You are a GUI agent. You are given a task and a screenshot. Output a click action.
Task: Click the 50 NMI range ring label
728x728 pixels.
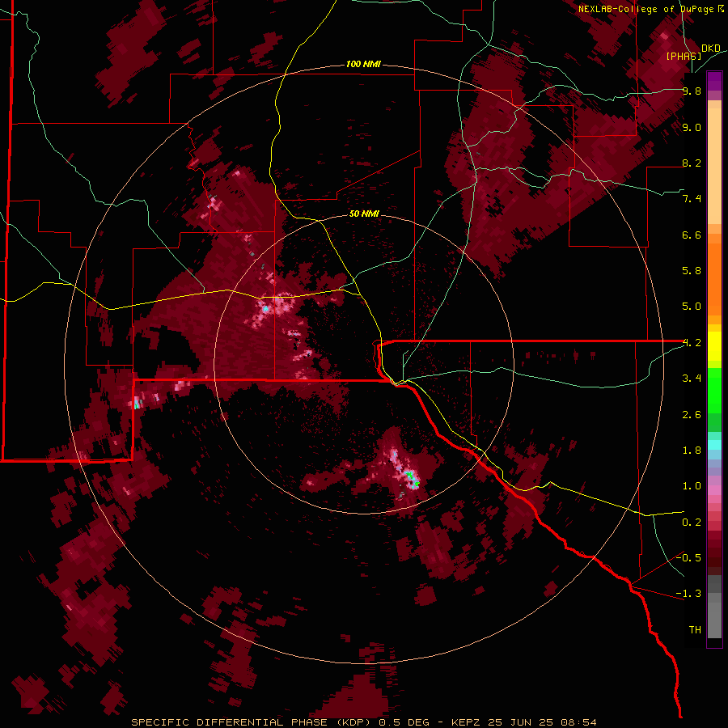tap(364, 214)
